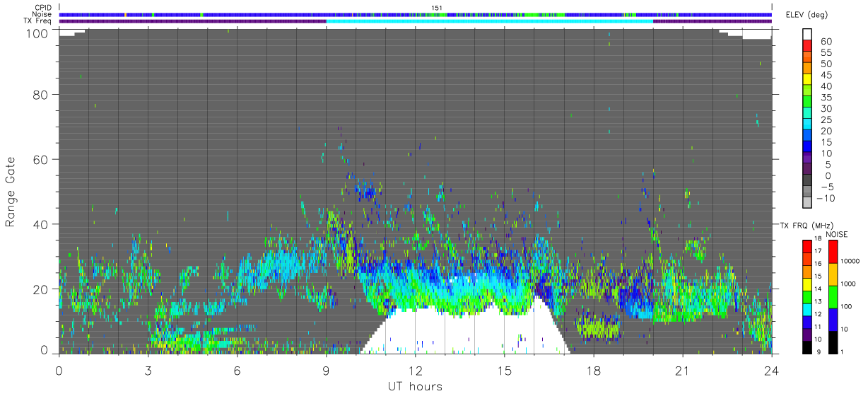Image resolution: width=868 pixels, height=401 pixels.
Task: Click the '21' tick on the UT hours axis
Action: (x=683, y=370)
